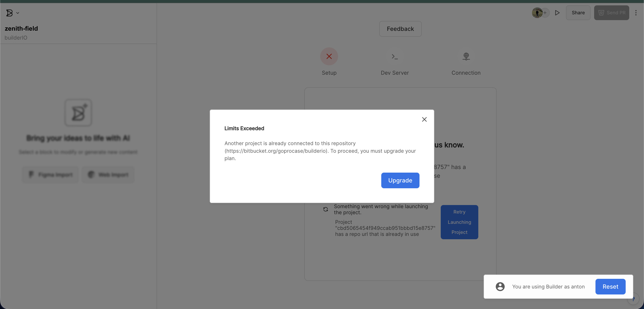Open the Feedback button

click(400, 29)
